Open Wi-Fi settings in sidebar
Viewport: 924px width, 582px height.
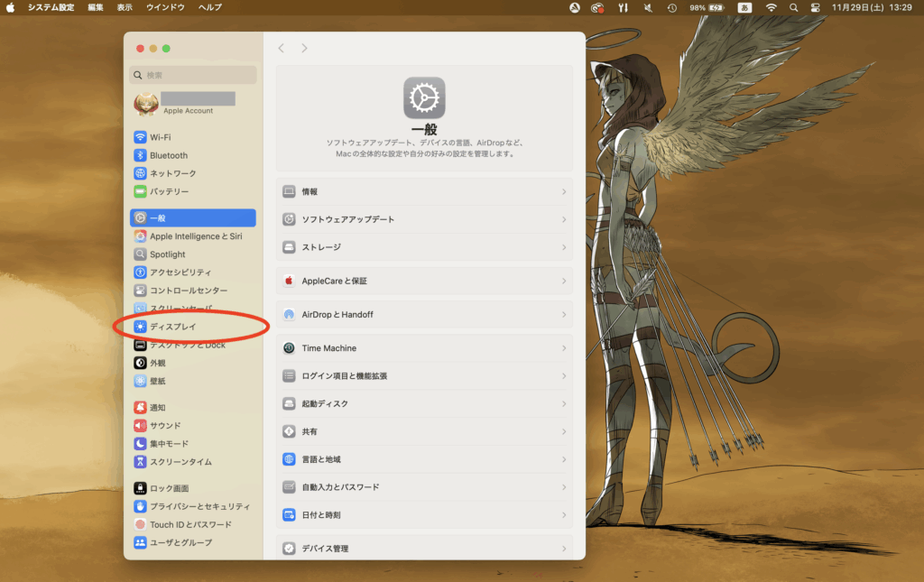point(160,137)
